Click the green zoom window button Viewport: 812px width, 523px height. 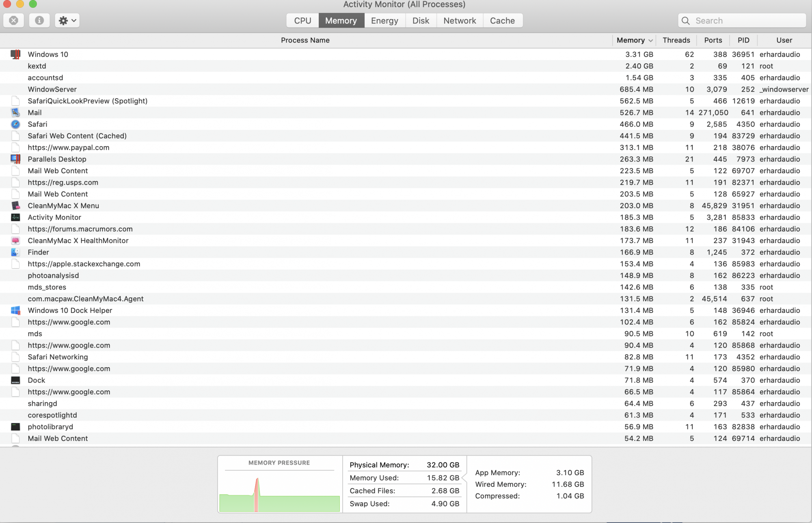tap(33, 4)
